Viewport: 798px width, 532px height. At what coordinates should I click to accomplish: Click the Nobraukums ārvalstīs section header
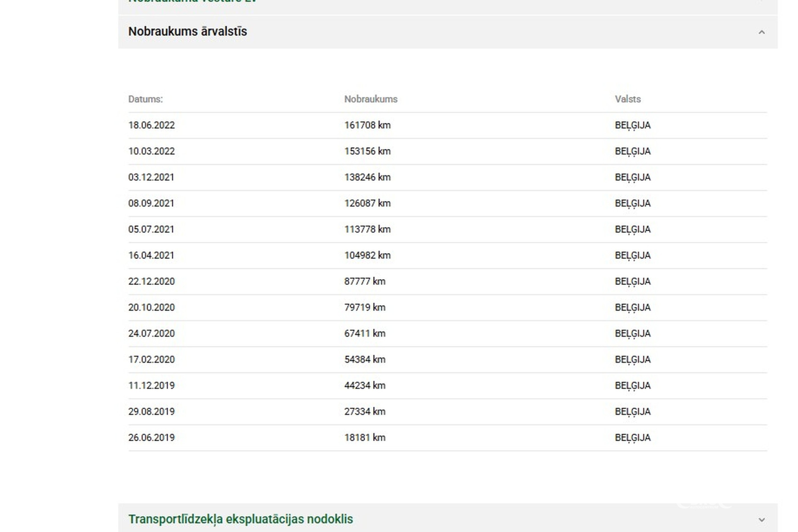click(x=188, y=32)
